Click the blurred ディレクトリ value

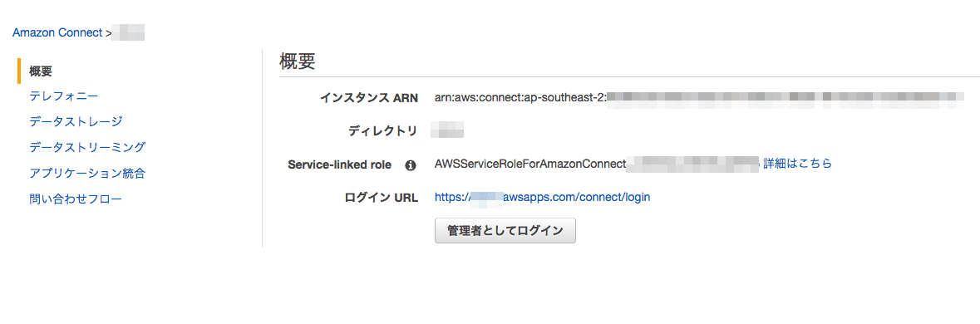point(448,131)
